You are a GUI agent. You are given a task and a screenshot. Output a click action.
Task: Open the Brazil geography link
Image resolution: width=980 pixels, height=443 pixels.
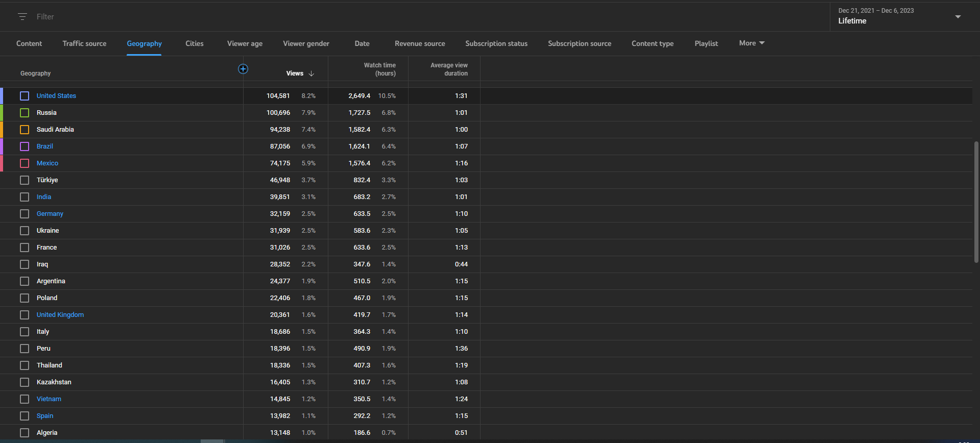45,146
